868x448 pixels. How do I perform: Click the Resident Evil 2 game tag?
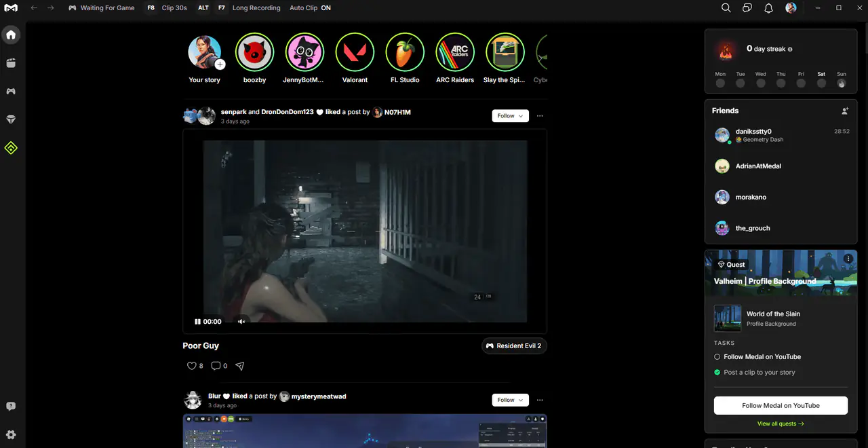[515, 346]
